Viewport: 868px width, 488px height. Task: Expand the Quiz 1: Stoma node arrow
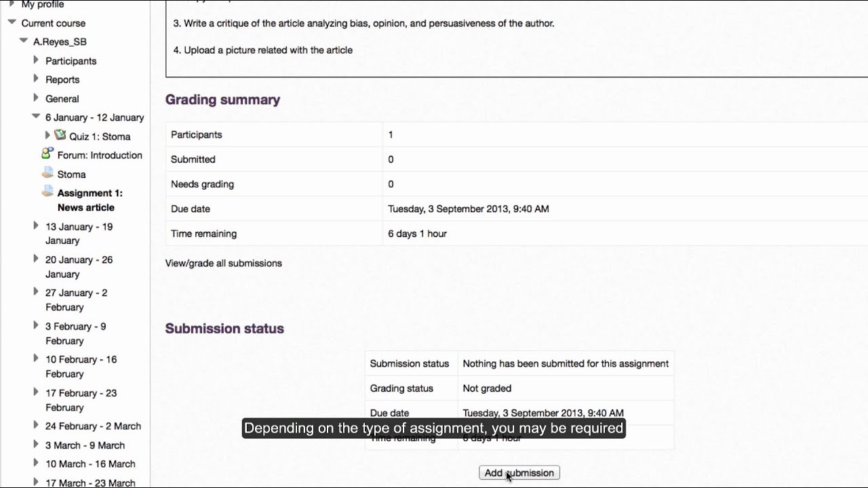click(x=47, y=136)
